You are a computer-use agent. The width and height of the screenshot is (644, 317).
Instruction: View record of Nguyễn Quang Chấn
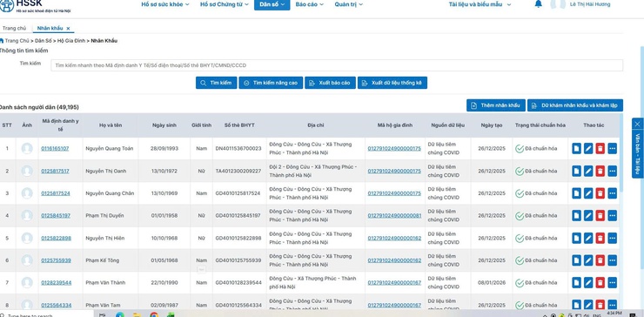pos(576,193)
